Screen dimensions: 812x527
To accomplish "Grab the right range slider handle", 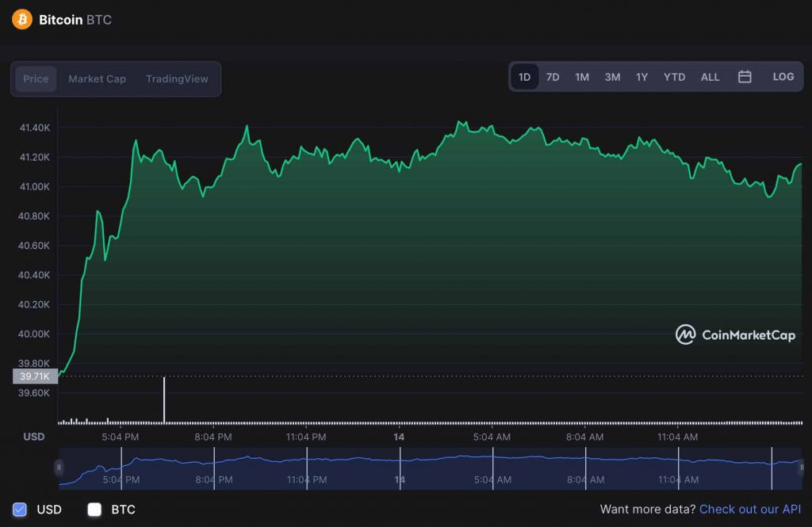I will [x=801, y=468].
